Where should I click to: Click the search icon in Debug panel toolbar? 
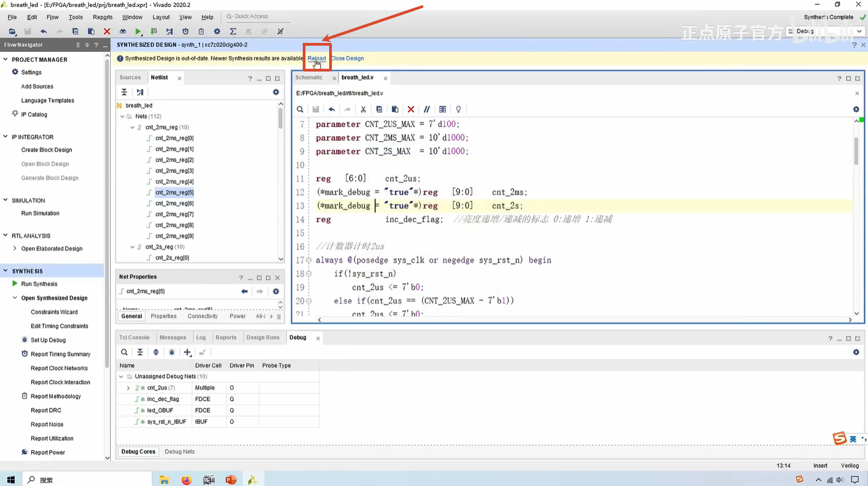pos(124,352)
